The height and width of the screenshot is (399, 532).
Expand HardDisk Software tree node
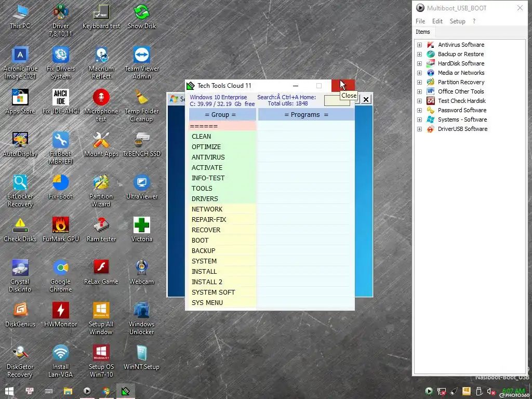coord(419,63)
